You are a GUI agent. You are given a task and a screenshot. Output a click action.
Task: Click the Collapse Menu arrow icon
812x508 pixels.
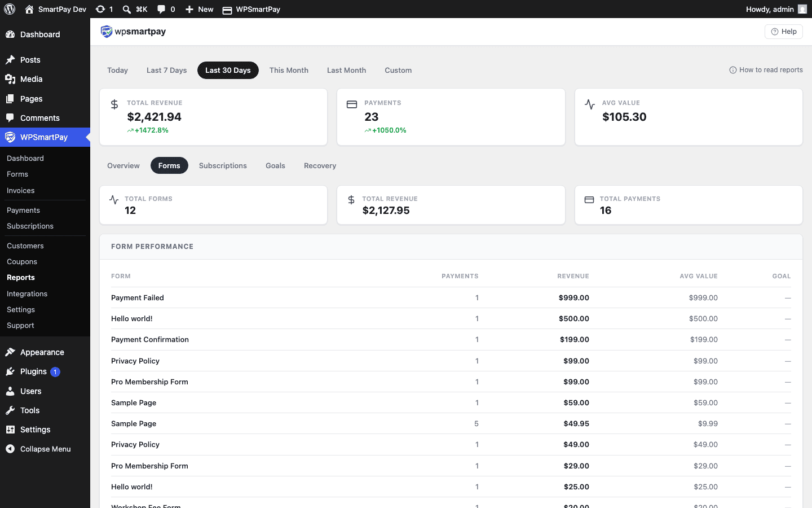coord(10,449)
